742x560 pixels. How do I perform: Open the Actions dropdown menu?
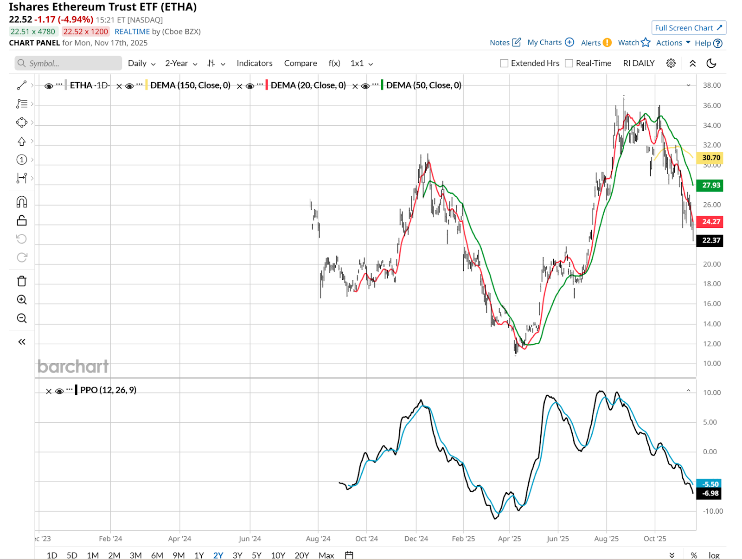click(673, 43)
